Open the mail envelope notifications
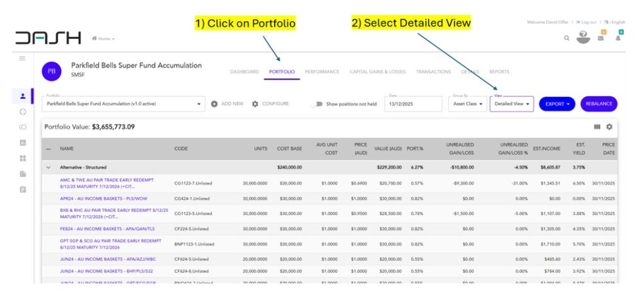The width and height of the screenshot is (644, 294). coord(601,38)
